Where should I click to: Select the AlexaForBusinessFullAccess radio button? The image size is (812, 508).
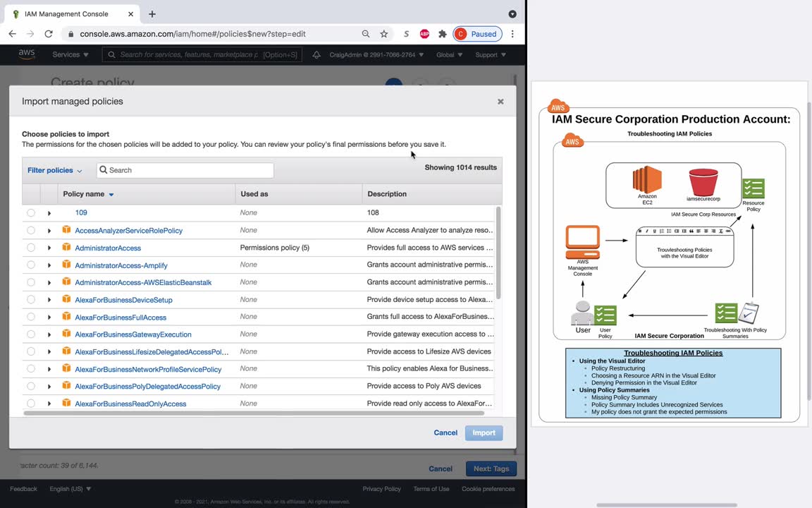coord(31,317)
